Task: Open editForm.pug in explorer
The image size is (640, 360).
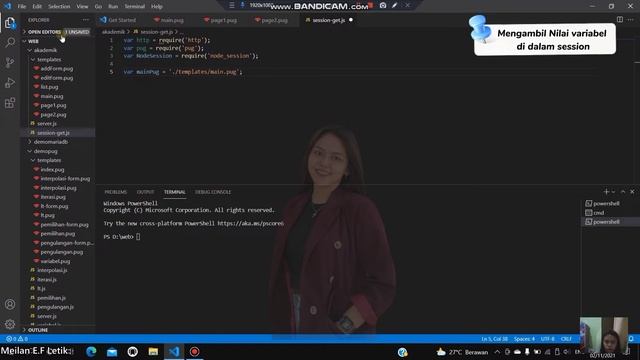Action: (58, 78)
